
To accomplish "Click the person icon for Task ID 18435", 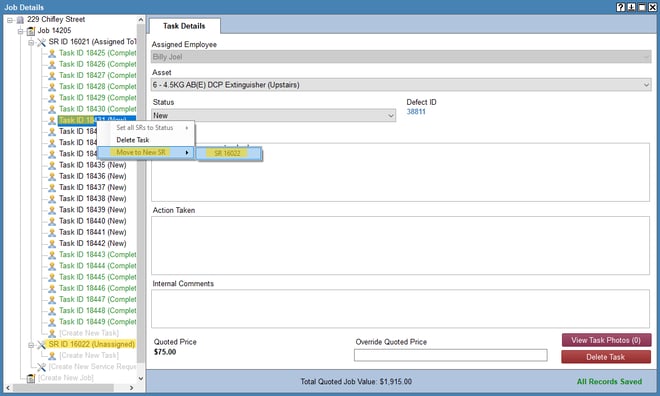I will pyautogui.click(x=52, y=165).
